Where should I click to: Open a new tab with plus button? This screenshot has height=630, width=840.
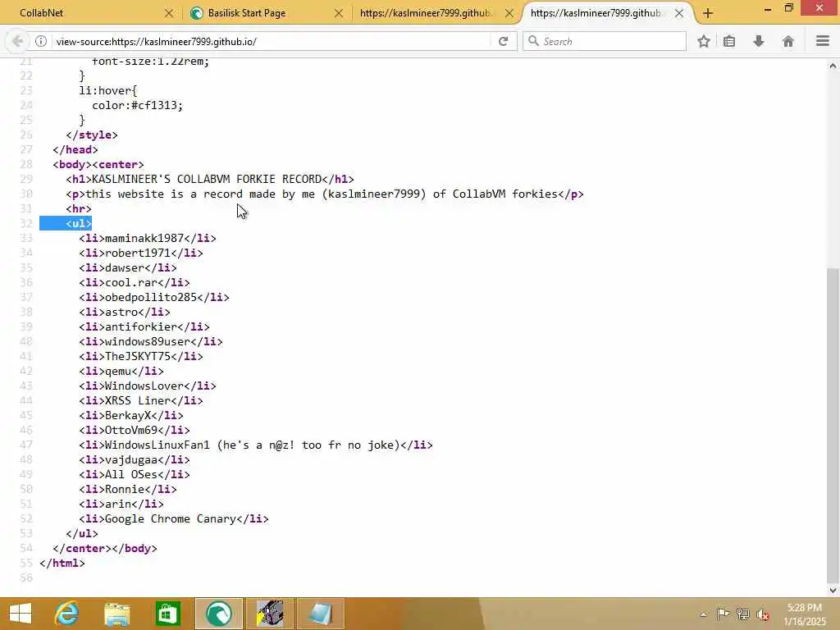coord(708,13)
